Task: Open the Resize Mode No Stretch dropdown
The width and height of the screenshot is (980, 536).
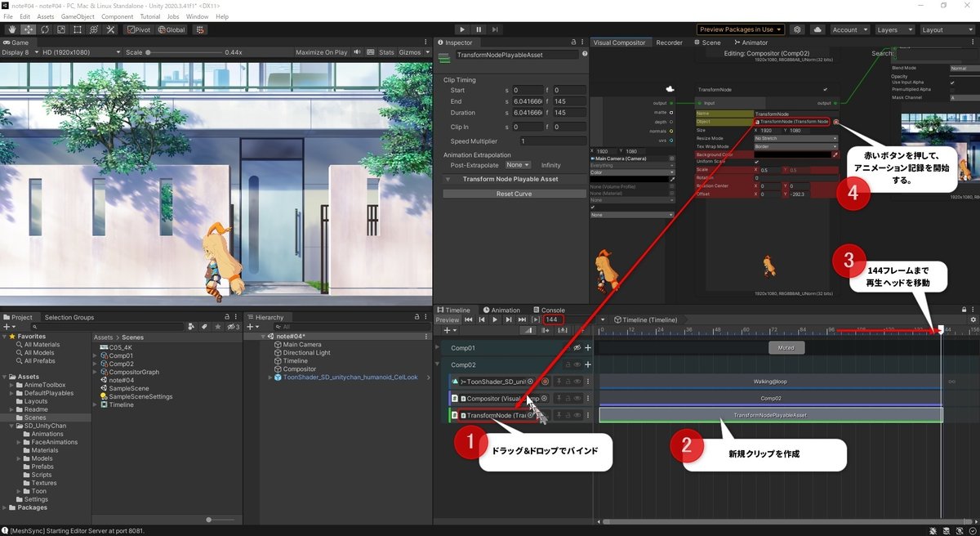Action: [796, 138]
